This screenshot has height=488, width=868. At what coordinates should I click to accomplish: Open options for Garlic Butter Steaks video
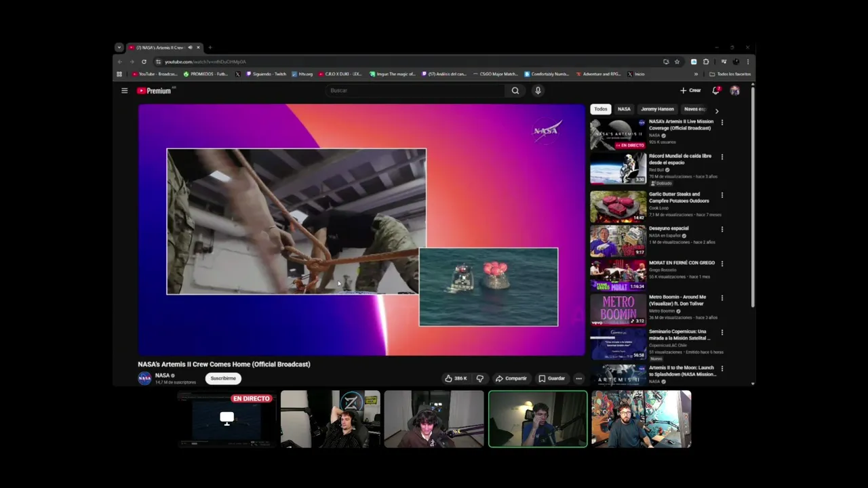click(722, 195)
